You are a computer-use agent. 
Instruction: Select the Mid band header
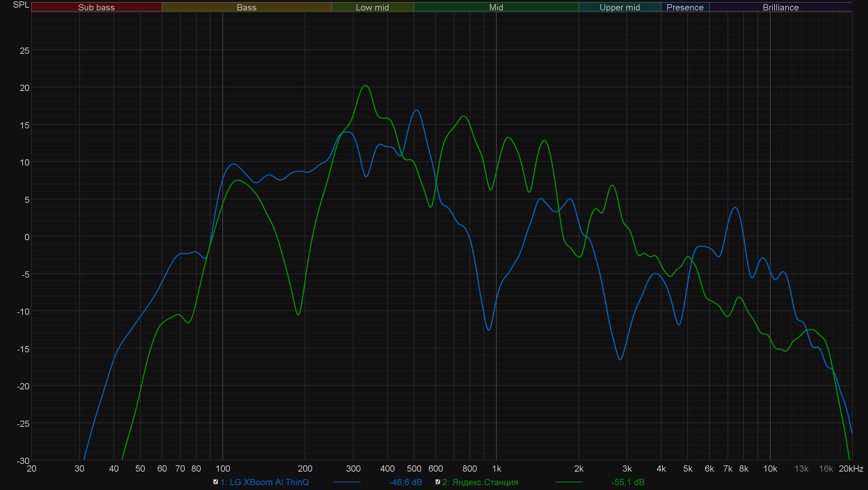point(496,7)
